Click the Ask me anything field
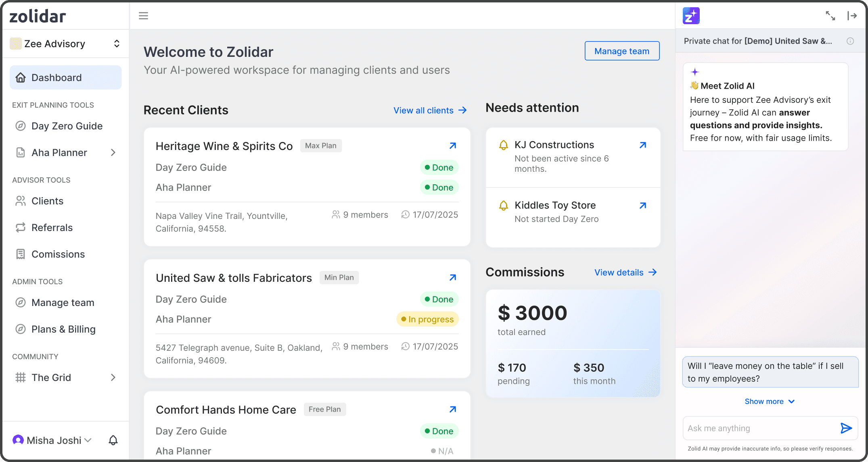The height and width of the screenshot is (462, 868). coord(759,428)
